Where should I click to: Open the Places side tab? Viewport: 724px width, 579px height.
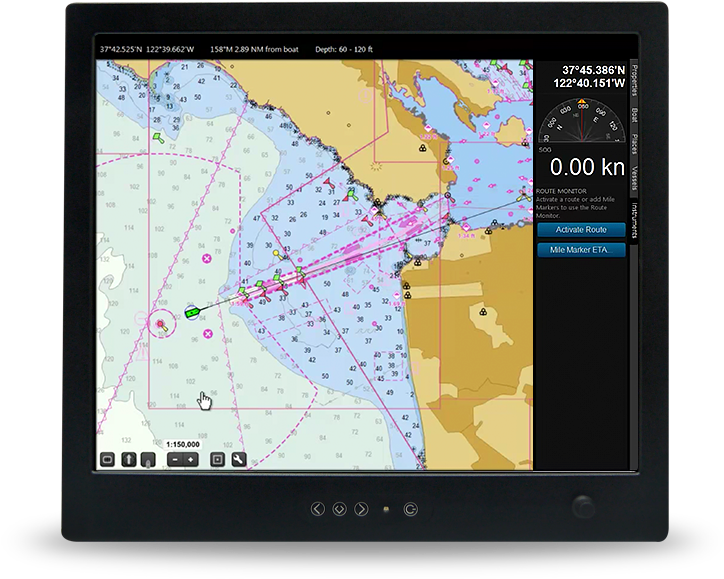click(634, 144)
